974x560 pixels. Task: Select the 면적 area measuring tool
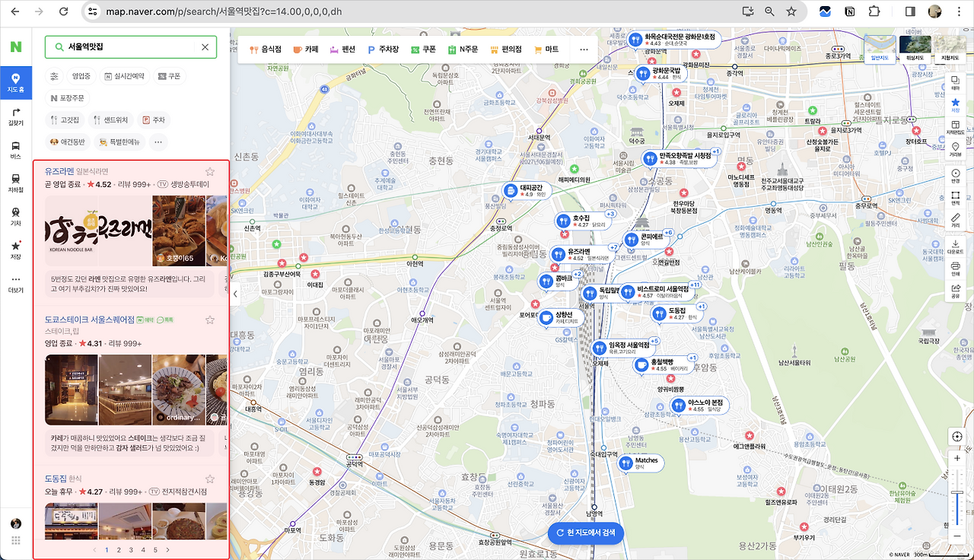(x=956, y=198)
